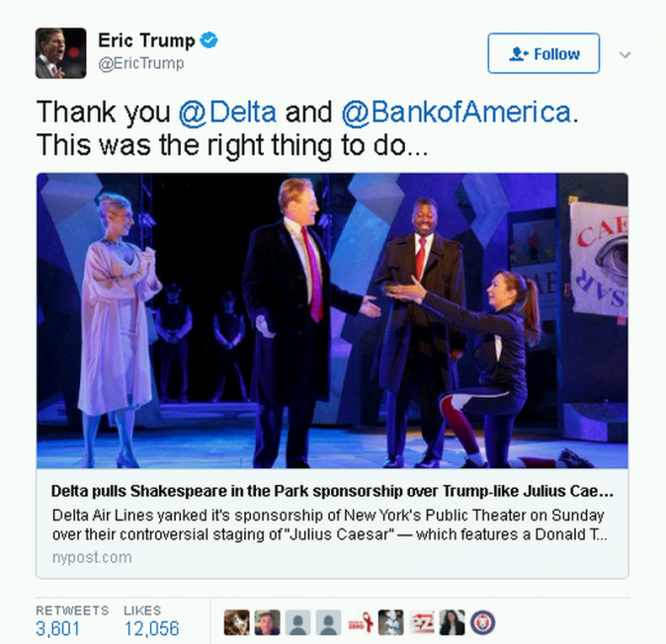Expand the tweet options chevron
Screen dimensions: 666x644
click(x=624, y=54)
